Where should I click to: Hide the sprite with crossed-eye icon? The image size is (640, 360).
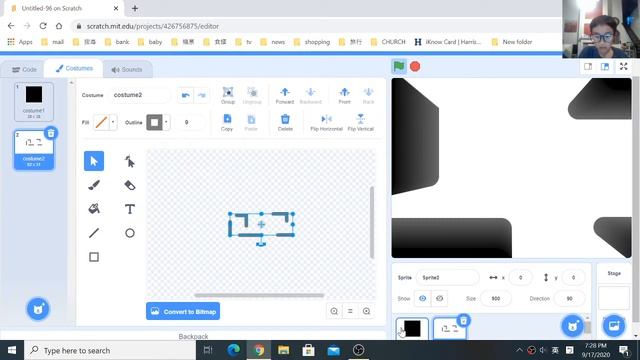[x=439, y=298]
